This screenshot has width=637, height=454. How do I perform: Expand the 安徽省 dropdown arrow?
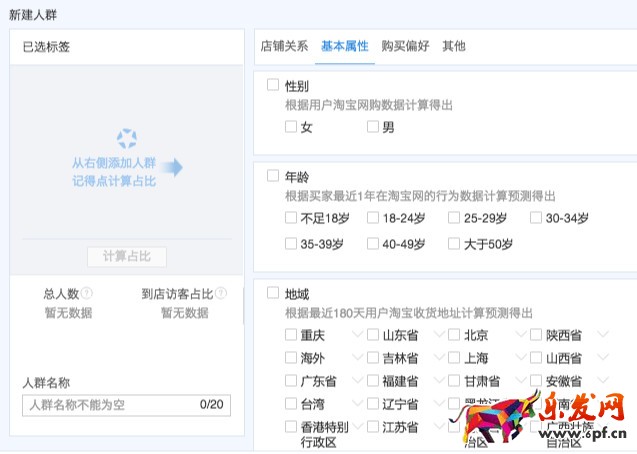tap(603, 380)
